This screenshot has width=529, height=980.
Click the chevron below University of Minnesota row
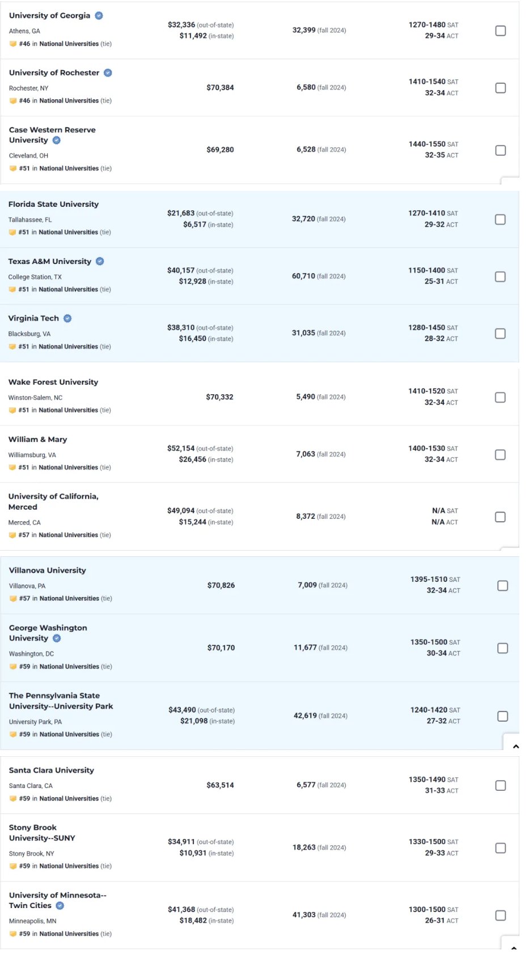[x=513, y=947]
